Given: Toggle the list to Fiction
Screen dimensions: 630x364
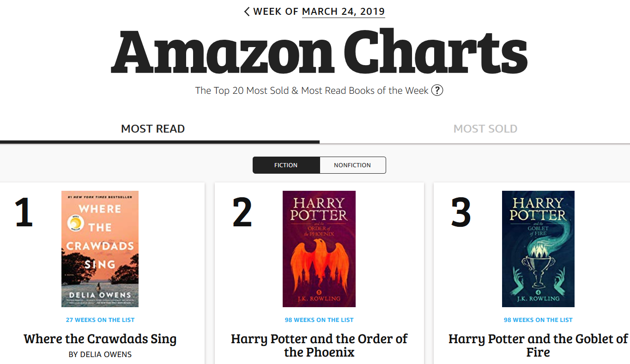Looking at the screenshot, I should coord(286,165).
